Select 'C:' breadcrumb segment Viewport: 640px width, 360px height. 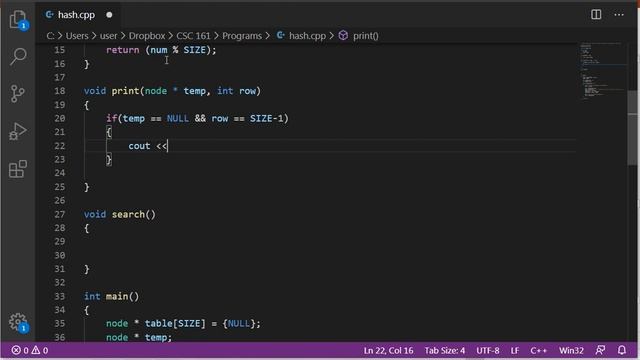[50, 36]
